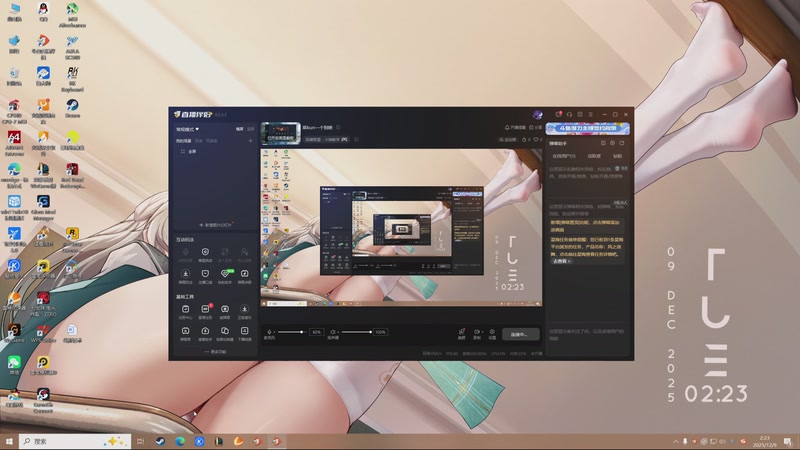Select the MSI Afterburner desktop icon
800x450 pixels.
72,15
